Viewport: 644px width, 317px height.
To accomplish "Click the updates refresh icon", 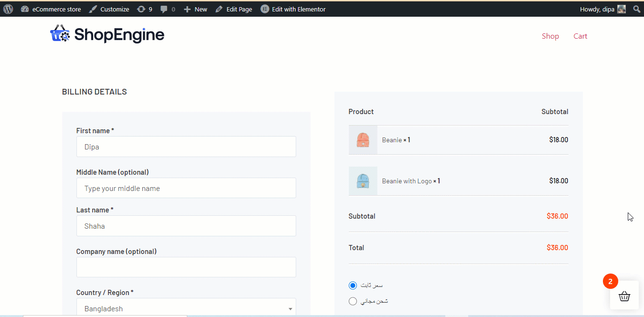I will pyautogui.click(x=141, y=9).
